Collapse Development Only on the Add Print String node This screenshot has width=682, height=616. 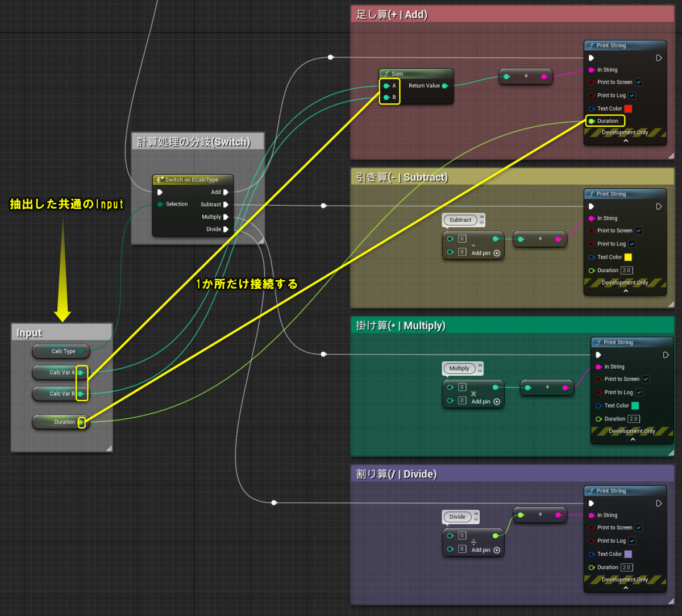point(625,139)
